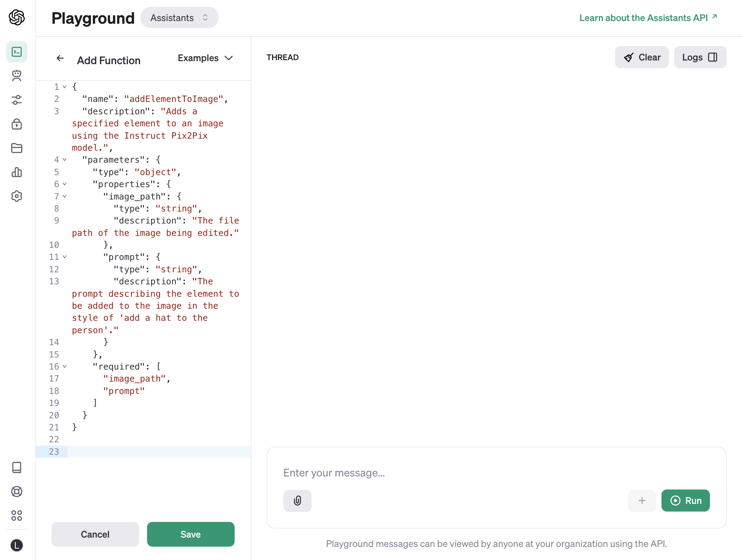Open the Help lifebuoy icon
Viewport: 742px width, 560px height.
click(x=17, y=491)
